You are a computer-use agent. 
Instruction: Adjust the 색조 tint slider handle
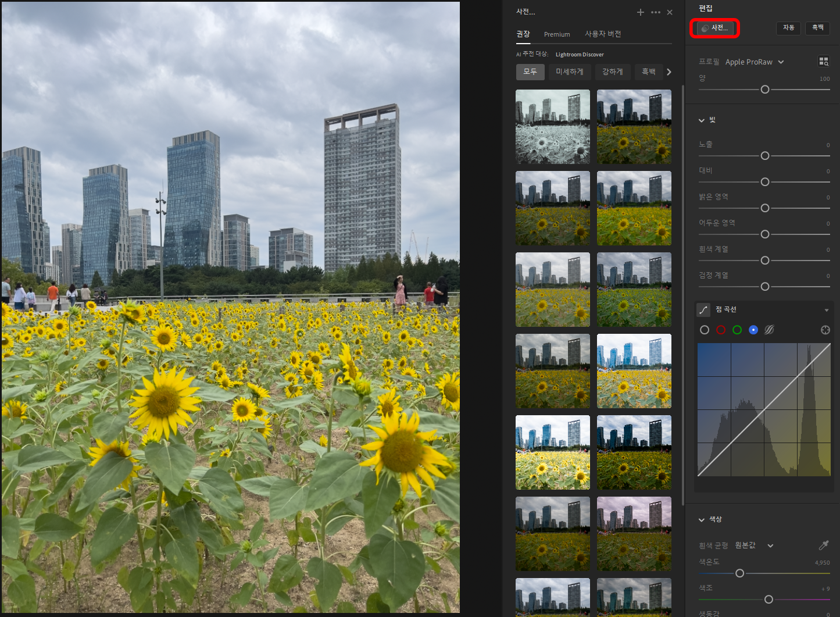[768, 600]
